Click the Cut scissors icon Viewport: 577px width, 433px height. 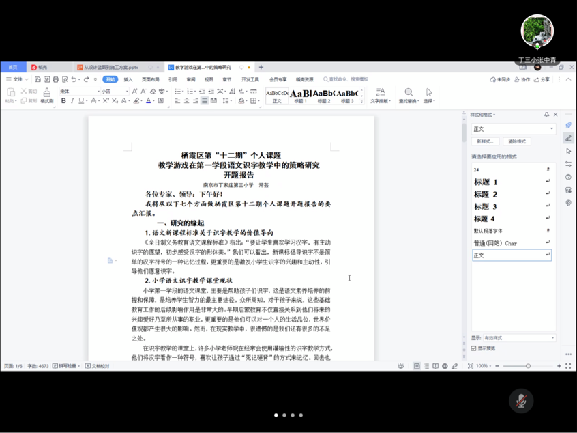point(24,91)
